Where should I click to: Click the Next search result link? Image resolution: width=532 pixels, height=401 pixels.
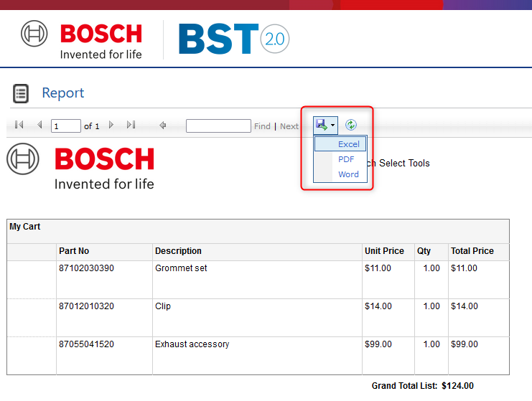click(x=289, y=126)
